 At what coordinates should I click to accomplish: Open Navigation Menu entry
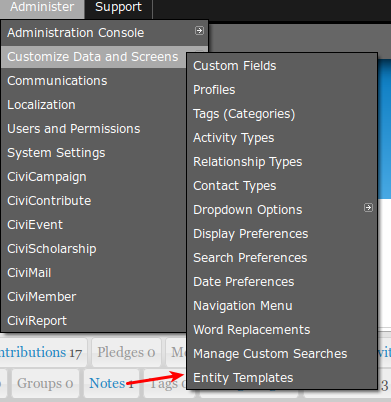(x=282, y=306)
